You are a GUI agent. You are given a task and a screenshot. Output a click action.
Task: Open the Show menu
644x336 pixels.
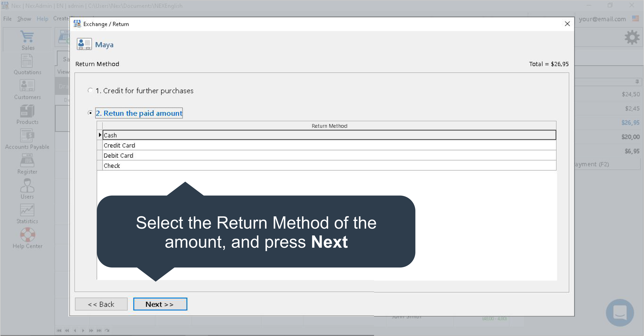tap(24, 19)
